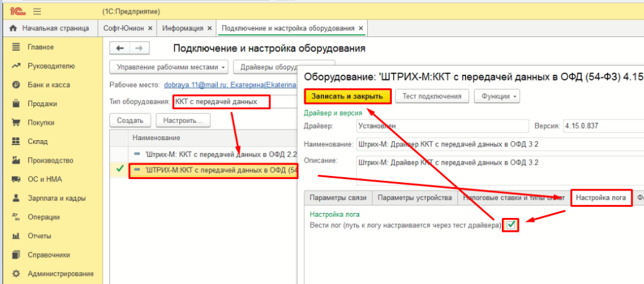
Task: Click the Описание text area
Action: click(x=500, y=170)
